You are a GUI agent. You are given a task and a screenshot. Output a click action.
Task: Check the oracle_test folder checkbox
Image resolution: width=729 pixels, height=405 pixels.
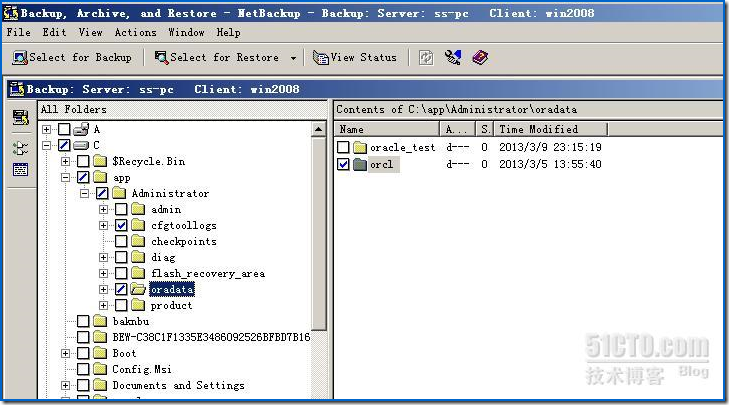(343, 147)
